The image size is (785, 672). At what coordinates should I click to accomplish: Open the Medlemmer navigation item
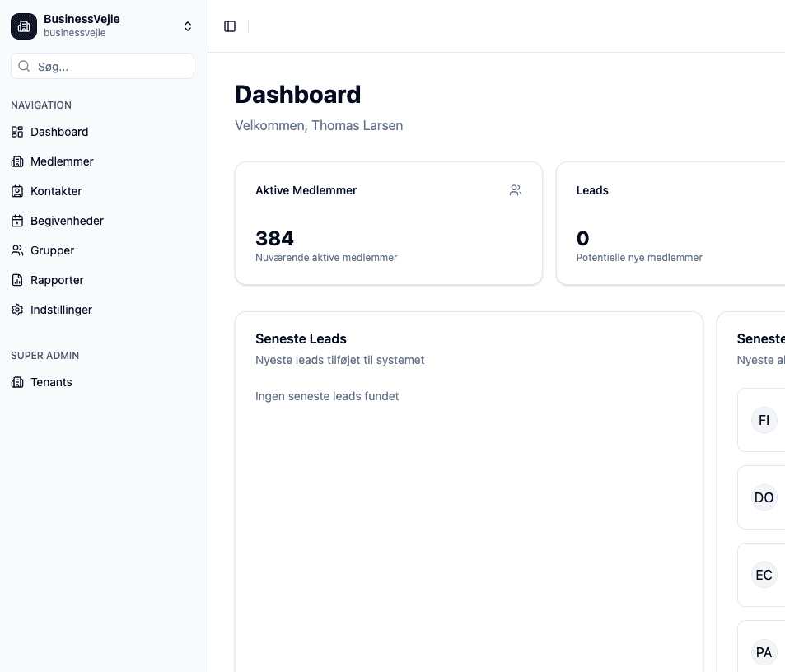tap(62, 161)
